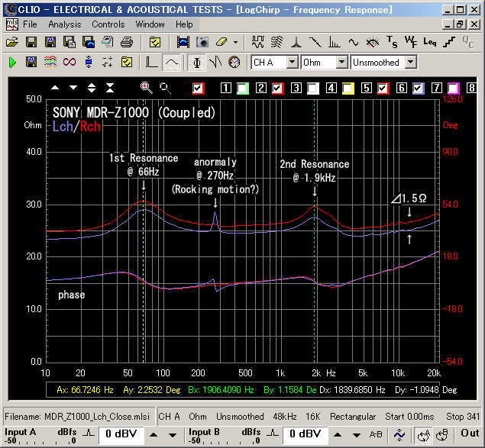Increase Input B gain with up arrow

coord(338,435)
